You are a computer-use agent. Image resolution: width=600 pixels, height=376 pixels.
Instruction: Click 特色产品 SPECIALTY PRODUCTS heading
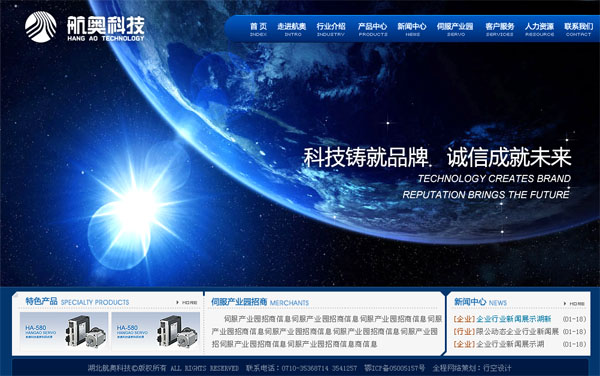pyautogui.click(x=77, y=301)
